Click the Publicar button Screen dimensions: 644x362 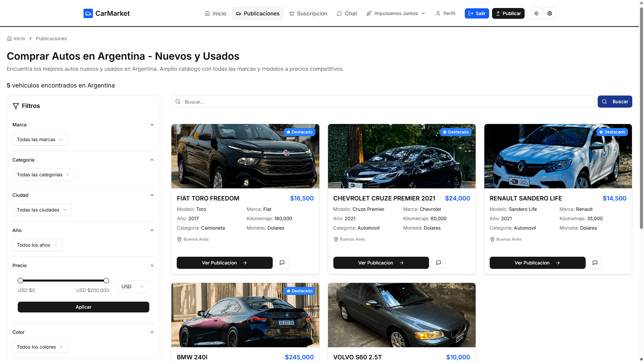pos(508,13)
